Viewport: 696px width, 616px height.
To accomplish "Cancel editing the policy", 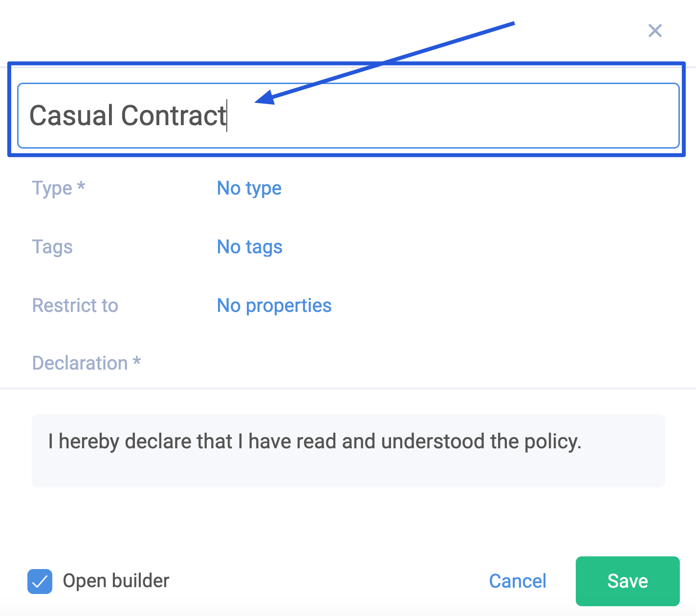I will pyautogui.click(x=518, y=581).
